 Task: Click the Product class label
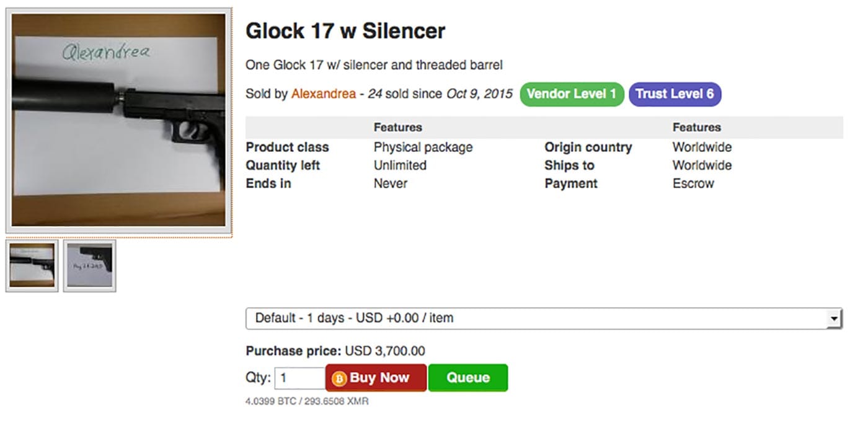pyautogui.click(x=287, y=147)
